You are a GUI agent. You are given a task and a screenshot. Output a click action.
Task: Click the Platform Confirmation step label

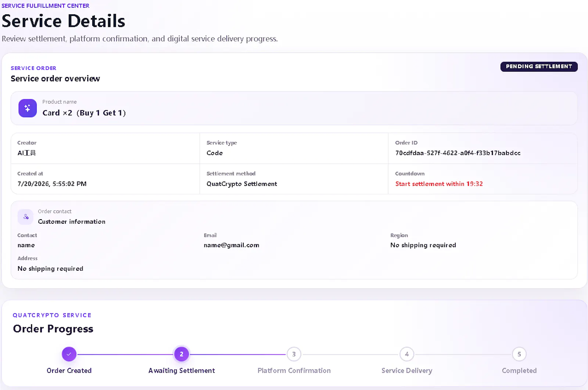(x=294, y=371)
